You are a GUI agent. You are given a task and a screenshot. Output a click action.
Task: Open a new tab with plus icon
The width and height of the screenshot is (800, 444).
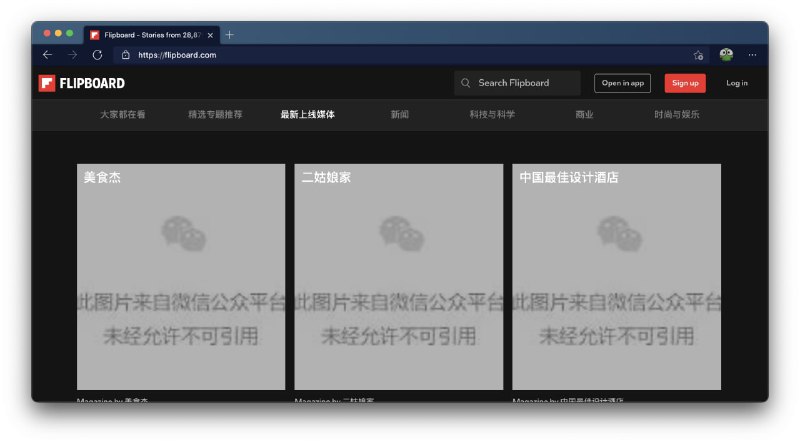[230, 35]
